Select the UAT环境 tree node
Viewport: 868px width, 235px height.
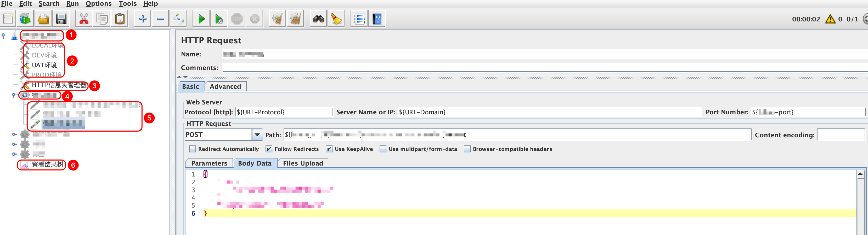tap(44, 65)
